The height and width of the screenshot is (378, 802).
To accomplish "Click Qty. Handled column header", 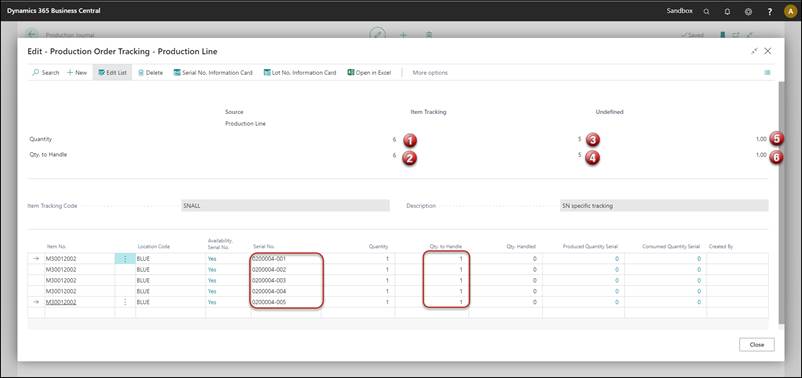I will coord(522,247).
